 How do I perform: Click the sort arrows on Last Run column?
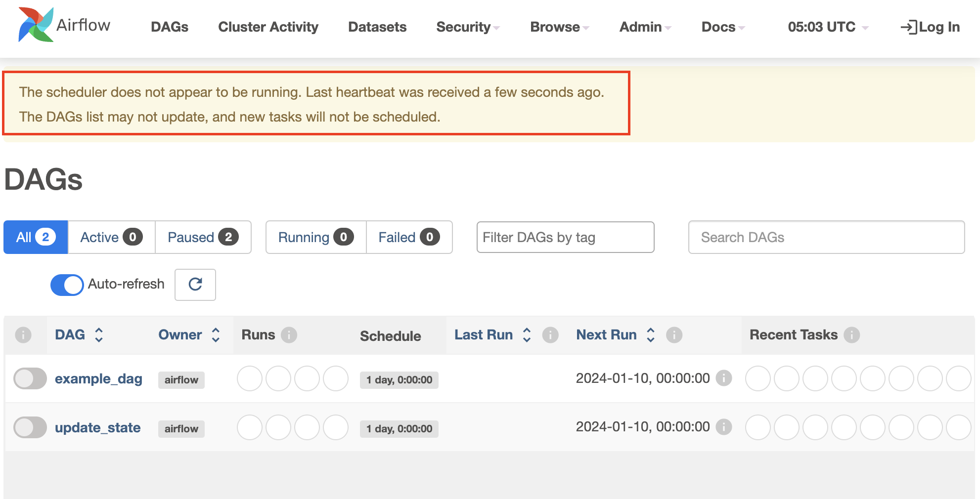pos(527,335)
